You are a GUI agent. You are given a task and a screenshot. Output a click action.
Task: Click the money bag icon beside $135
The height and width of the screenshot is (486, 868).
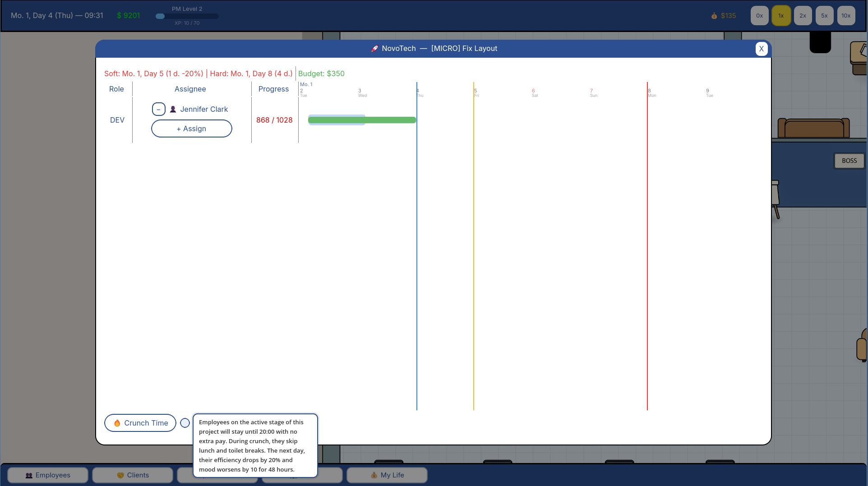coord(714,16)
